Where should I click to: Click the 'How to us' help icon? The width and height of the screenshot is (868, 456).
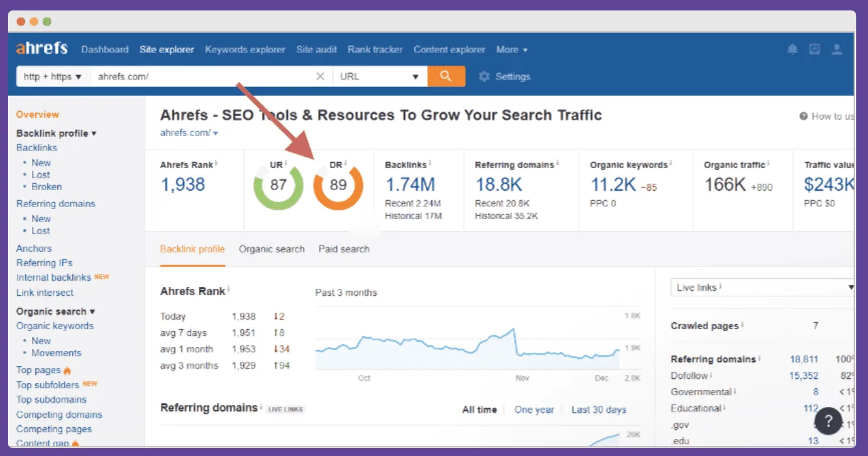[802, 116]
